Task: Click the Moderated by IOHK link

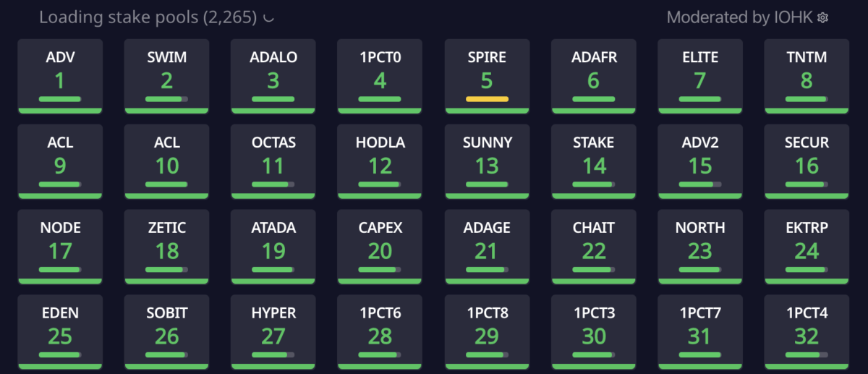Action: pyautogui.click(x=740, y=17)
